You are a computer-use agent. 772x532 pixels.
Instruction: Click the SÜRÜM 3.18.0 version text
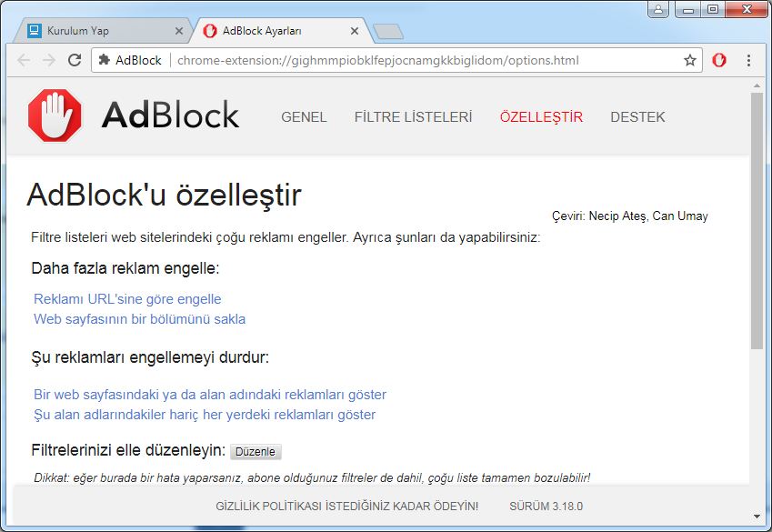point(546,507)
